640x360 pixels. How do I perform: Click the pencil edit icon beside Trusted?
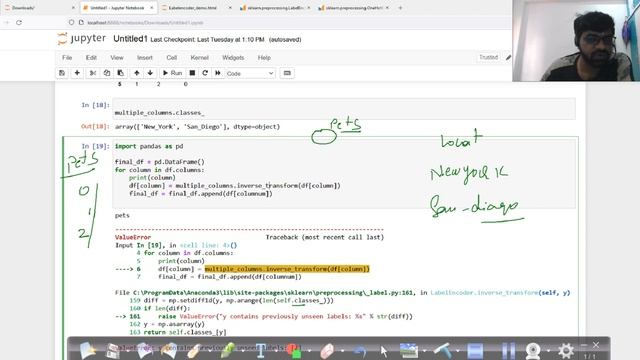508,58
